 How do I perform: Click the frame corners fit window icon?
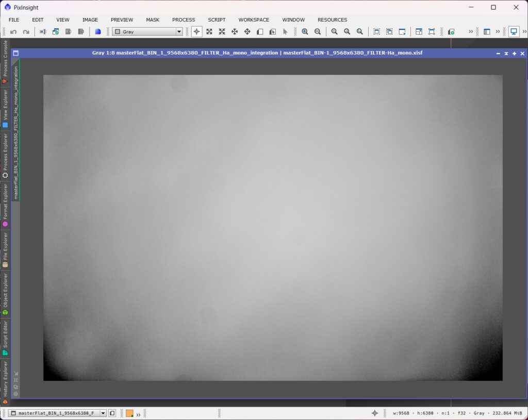[x=432, y=31]
